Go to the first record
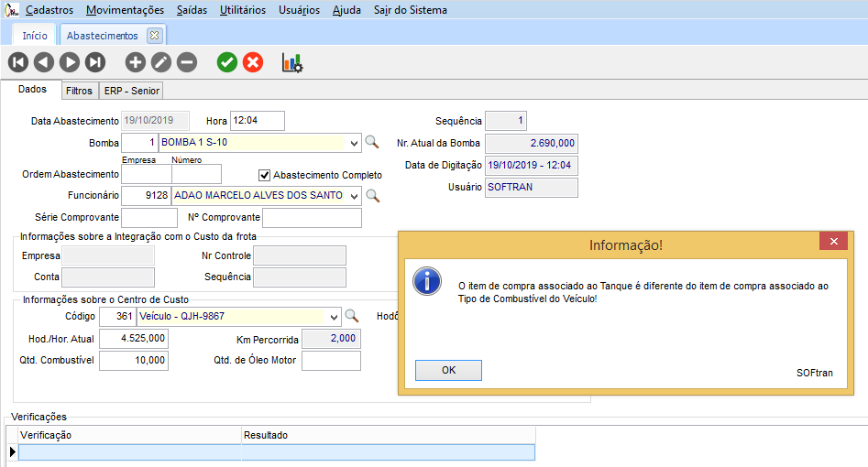Screen dimensions: 868x467 [x=18, y=62]
